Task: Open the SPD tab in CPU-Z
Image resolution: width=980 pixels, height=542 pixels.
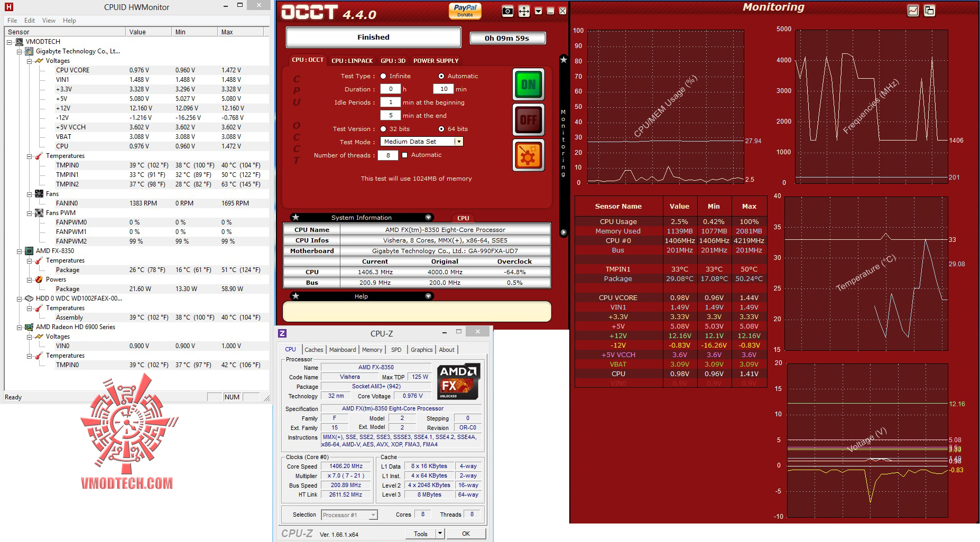Action: (x=396, y=350)
